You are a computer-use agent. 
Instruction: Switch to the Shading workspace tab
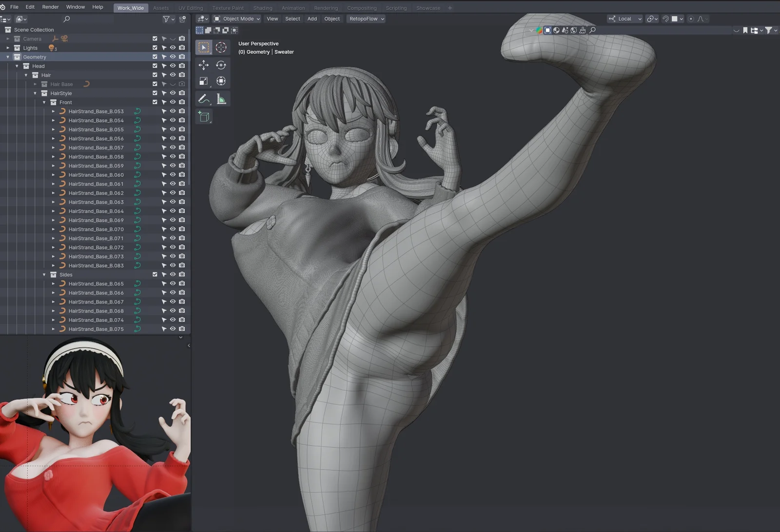pos(263,8)
